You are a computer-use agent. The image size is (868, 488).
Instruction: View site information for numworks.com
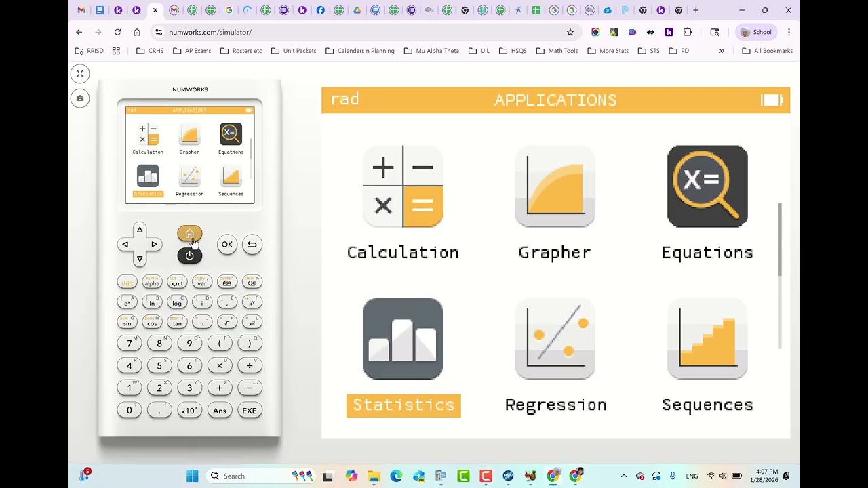pyautogui.click(x=159, y=32)
